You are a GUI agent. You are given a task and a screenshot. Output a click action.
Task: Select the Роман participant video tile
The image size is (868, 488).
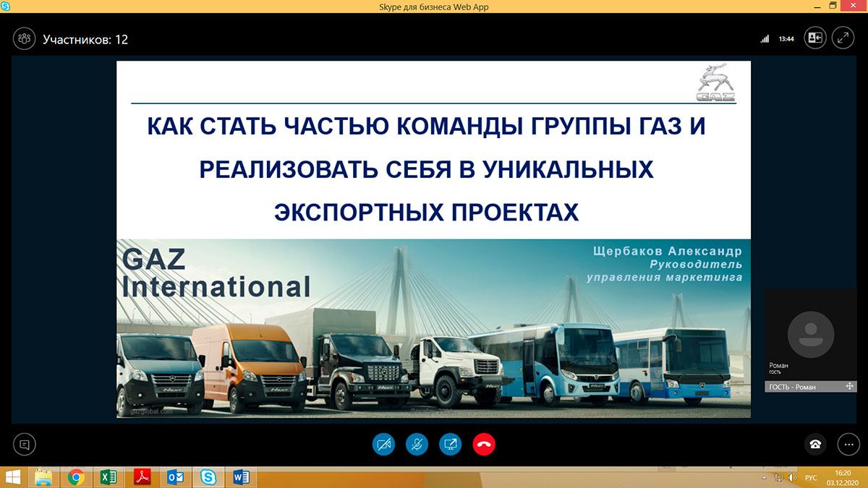(x=811, y=334)
